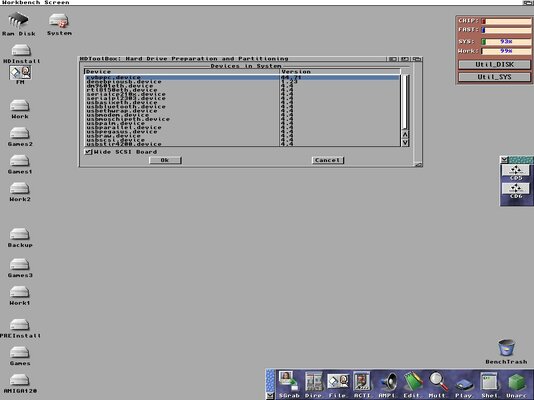Viewport: 534px width, 400px height.
Task: Click the SYS 93% usage bar
Action: [x=506, y=42]
